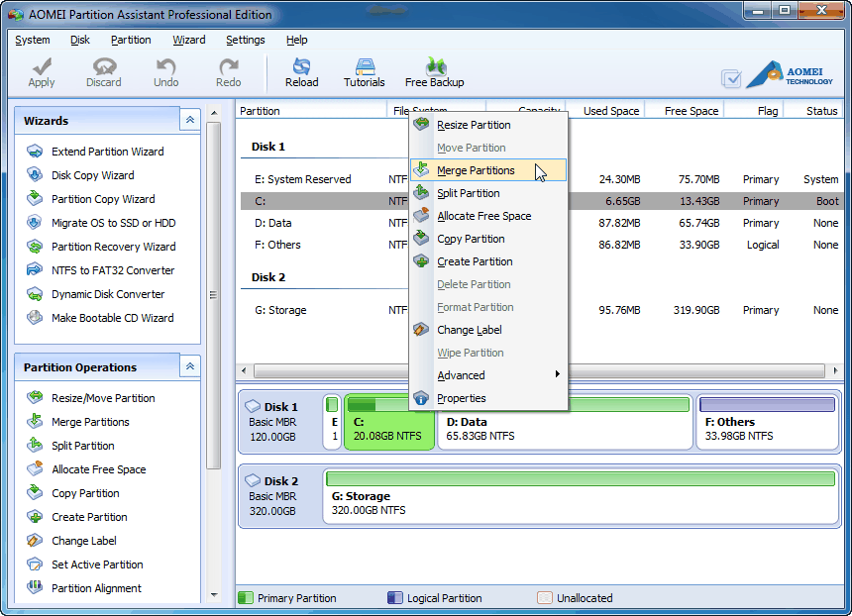
Task: Collapse the Partition Operations panel
Action: 189,366
